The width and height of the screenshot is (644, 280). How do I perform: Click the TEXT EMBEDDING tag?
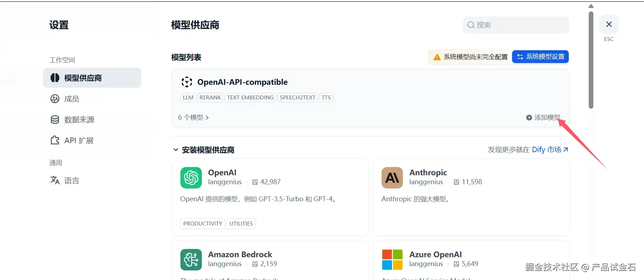250,98
